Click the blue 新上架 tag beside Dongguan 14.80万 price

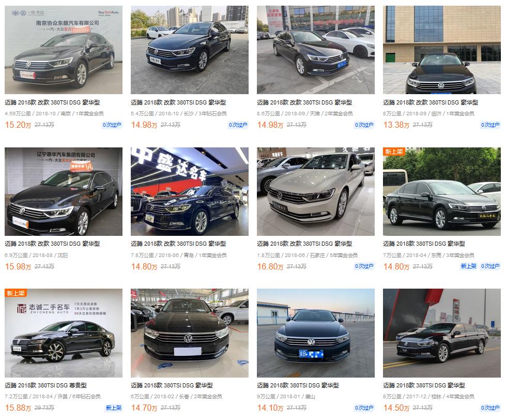pyautogui.click(x=469, y=266)
